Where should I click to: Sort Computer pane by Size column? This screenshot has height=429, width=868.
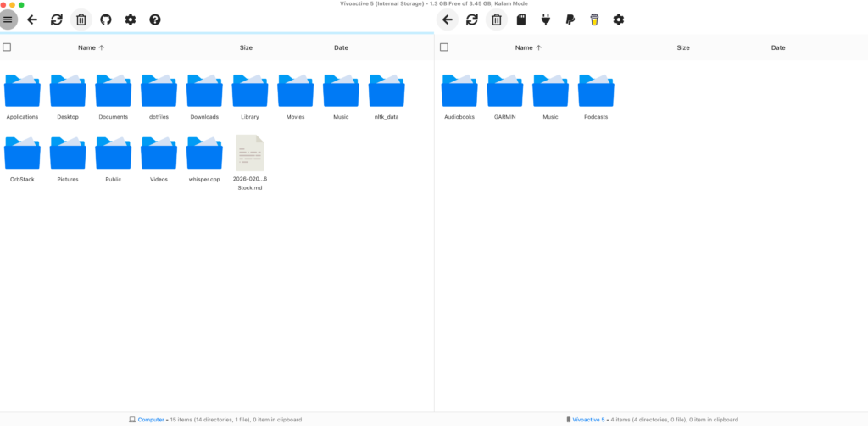click(x=246, y=47)
